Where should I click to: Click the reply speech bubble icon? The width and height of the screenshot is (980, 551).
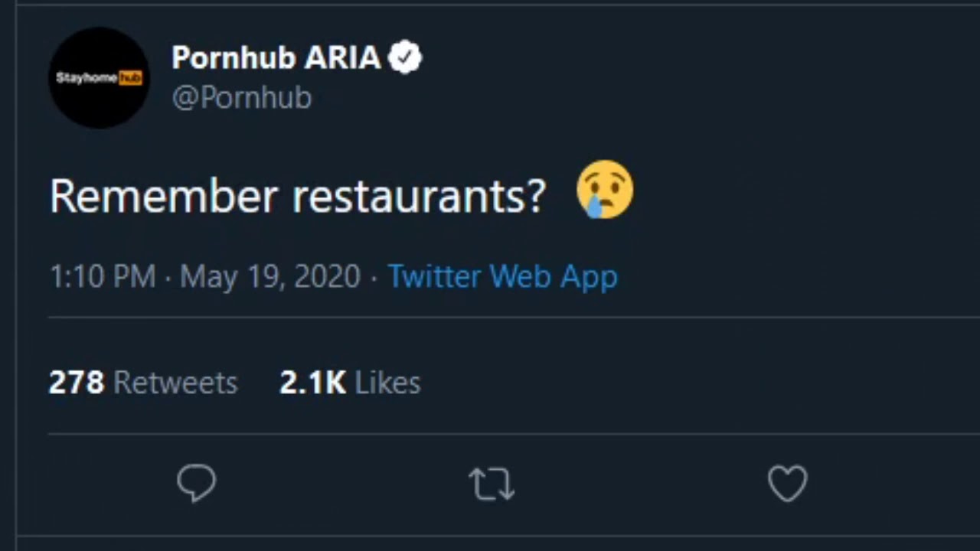tap(197, 484)
